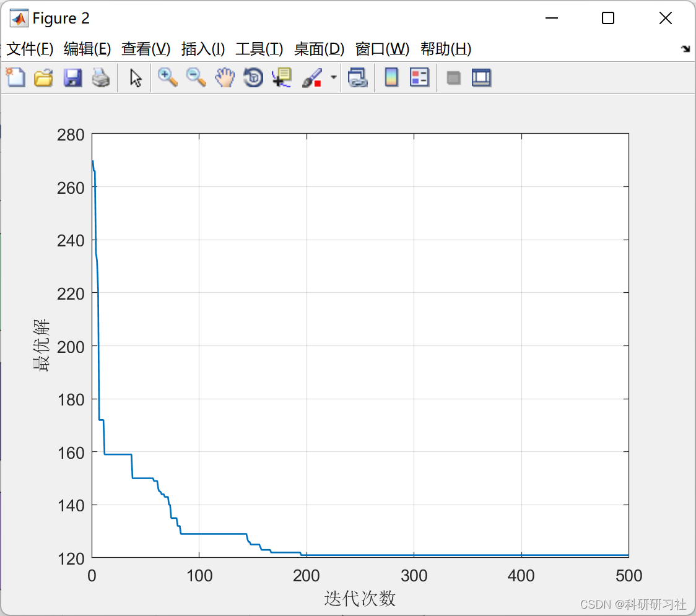Open the 工具(T) menu
This screenshot has width=696, height=616.
tap(259, 48)
